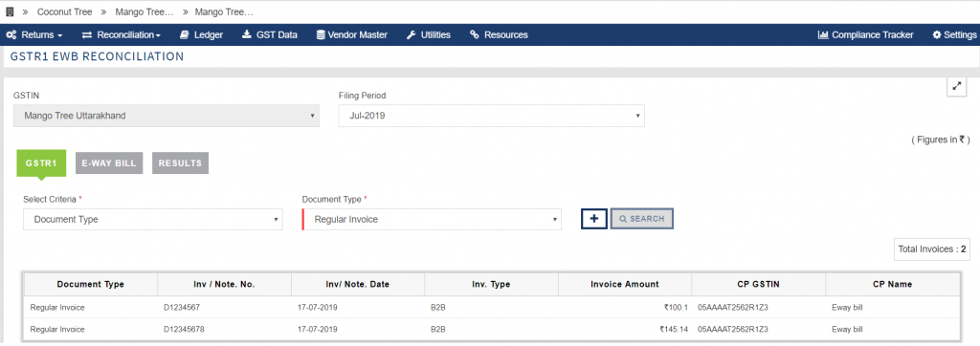Click the Inv. Type column header

(x=491, y=284)
